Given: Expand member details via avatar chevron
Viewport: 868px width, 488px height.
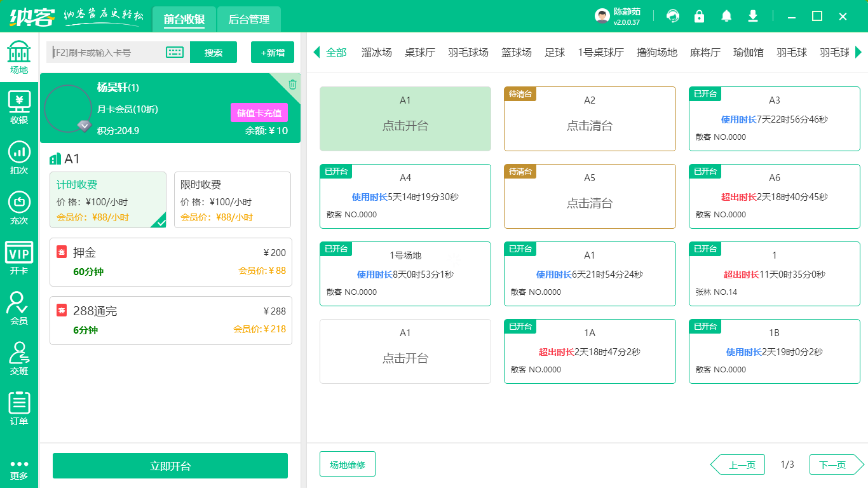Looking at the screenshot, I should coord(84,125).
